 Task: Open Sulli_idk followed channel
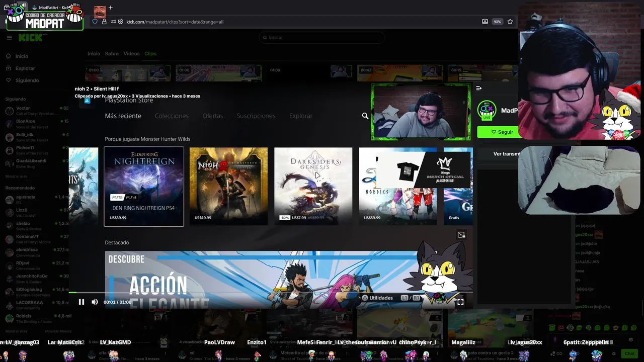coord(37,137)
